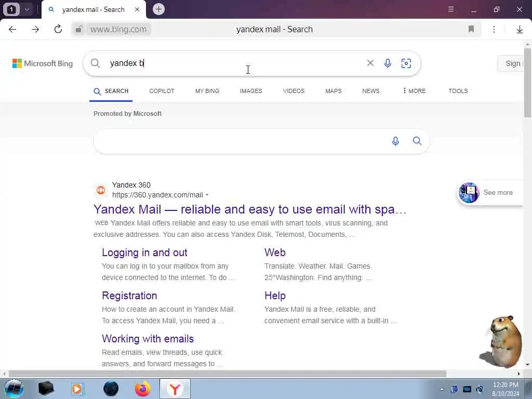
Task: Switch to the MY BING tab
Action: tap(207, 91)
